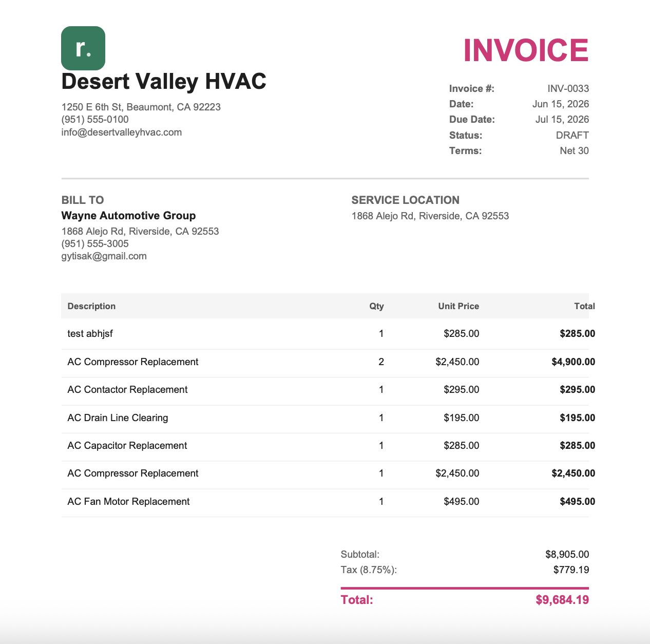650x644 pixels.
Task: Click the $295.00 unit price for AC Contactor
Action: 462,390
